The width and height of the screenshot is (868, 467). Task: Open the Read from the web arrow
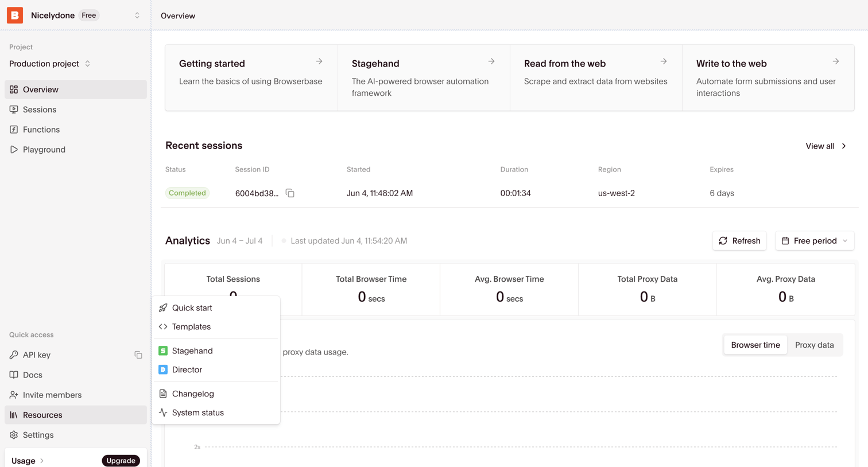click(664, 61)
